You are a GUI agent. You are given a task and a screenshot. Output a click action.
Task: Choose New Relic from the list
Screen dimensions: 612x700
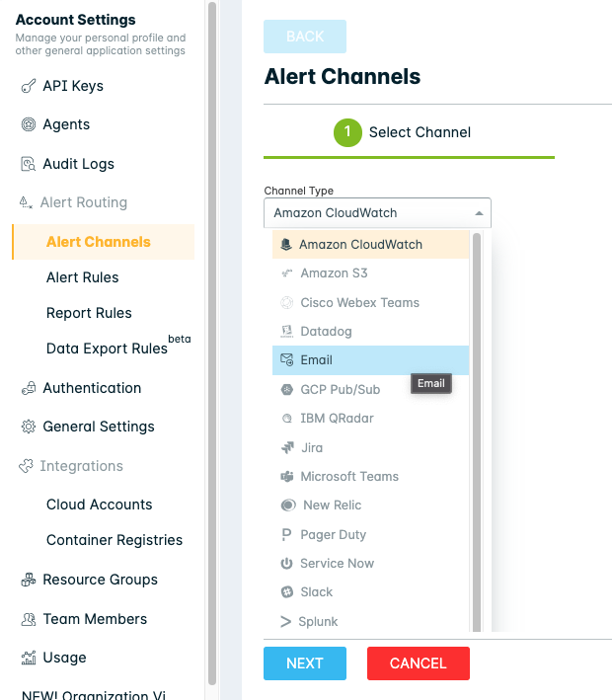click(370, 505)
